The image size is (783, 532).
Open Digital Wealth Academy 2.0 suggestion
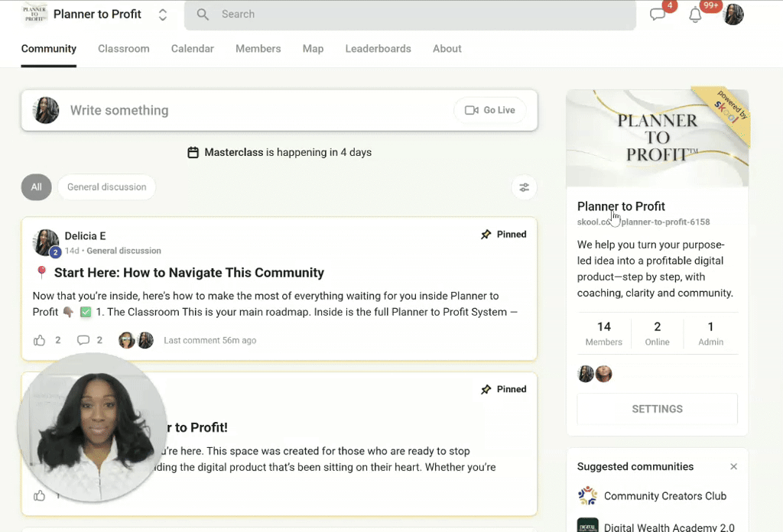669,527
